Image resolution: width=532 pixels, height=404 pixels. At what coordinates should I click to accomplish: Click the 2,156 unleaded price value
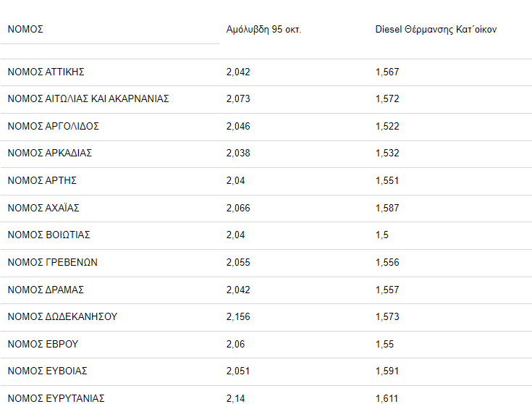(x=238, y=316)
